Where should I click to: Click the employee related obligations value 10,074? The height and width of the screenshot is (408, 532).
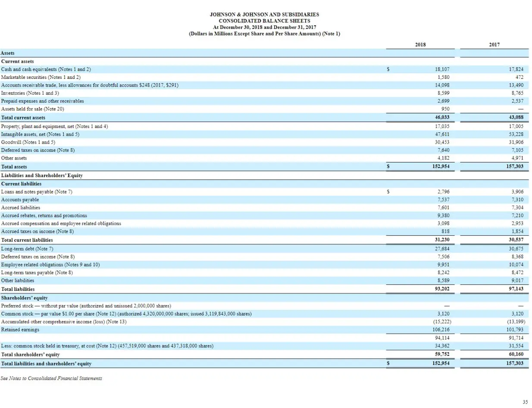[516, 264]
